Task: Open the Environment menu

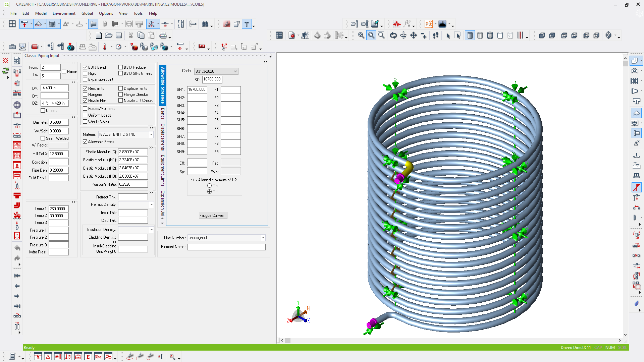Action: [64, 13]
